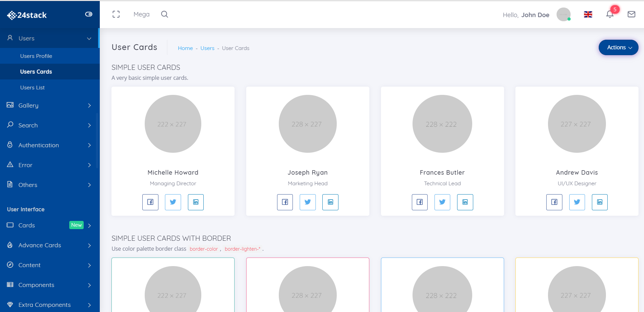This screenshot has height=312, width=644.
Task: Open the mail envelope icon
Action: point(631,14)
